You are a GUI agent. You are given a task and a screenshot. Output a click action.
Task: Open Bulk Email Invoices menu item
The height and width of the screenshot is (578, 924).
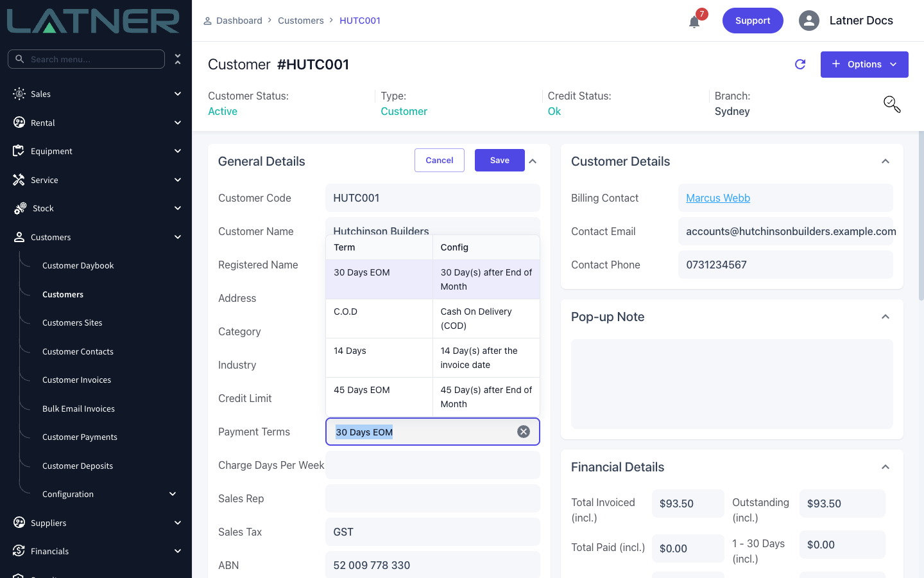coord(79,408)
